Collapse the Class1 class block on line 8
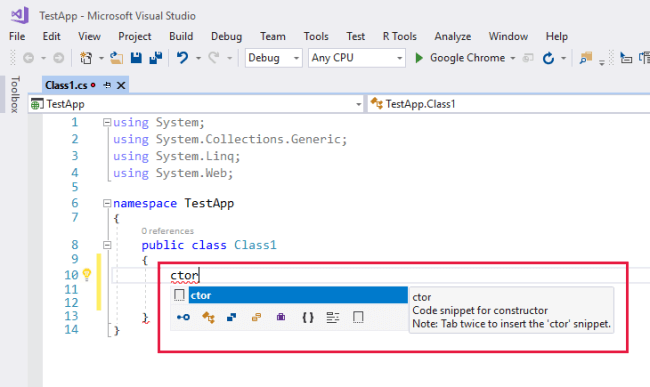Screen dimensions: 650x387 tap(107, 245)
